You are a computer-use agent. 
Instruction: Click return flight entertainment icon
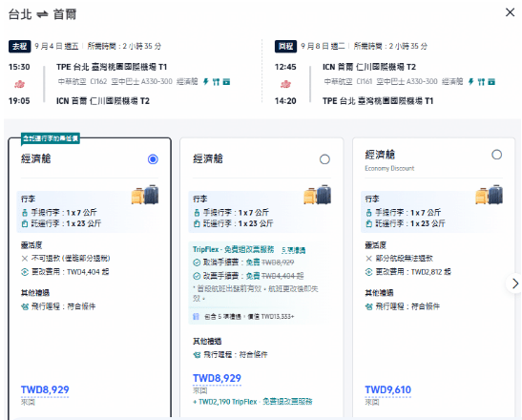(x=491, y=81)
